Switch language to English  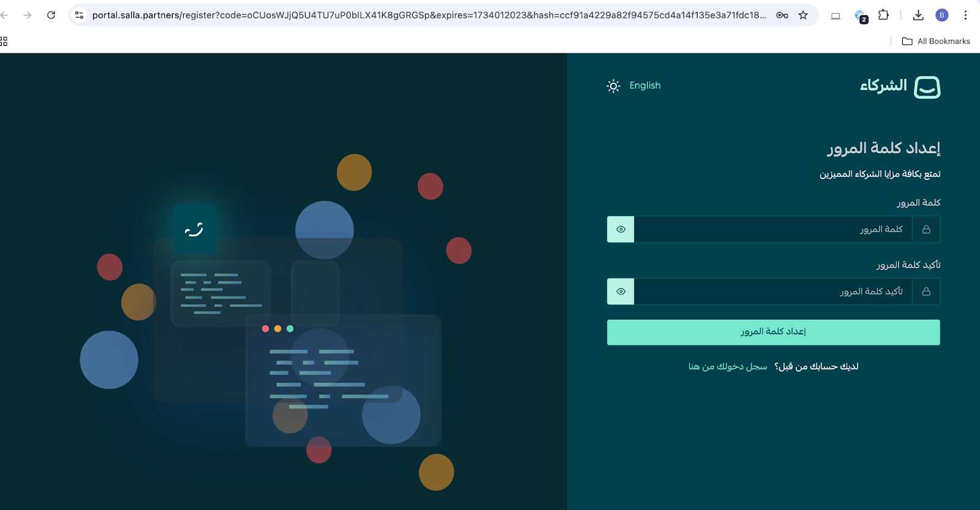click(x=645, y=85)
